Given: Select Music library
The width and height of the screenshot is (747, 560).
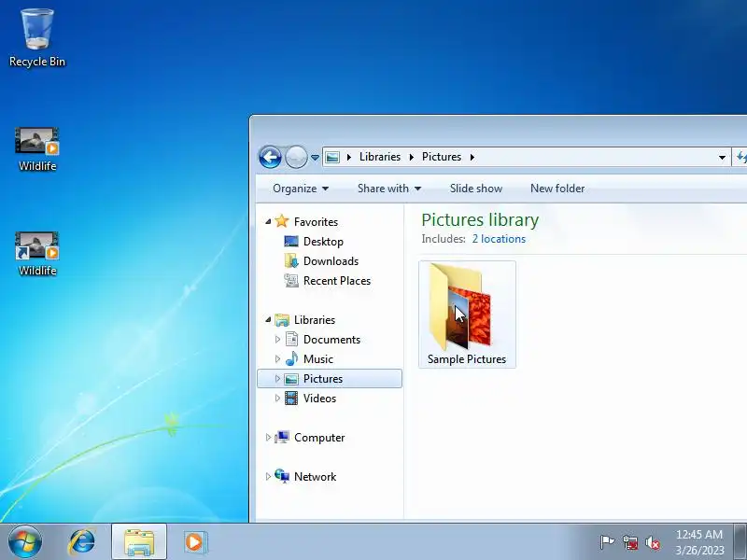Looking at the screenshot, I should tap(317, 359).
